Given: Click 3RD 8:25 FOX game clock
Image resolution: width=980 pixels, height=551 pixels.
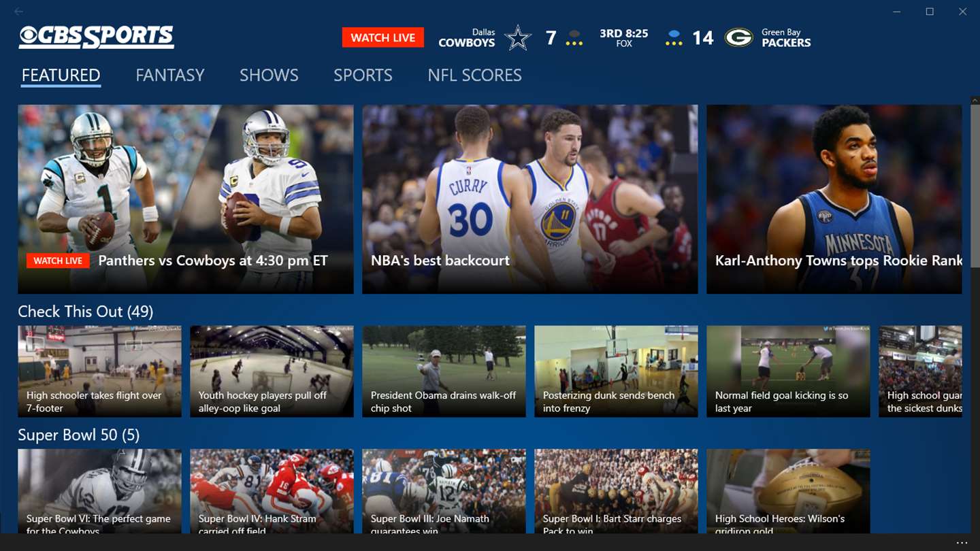Looking at the screenshot, I should [624, 38].
